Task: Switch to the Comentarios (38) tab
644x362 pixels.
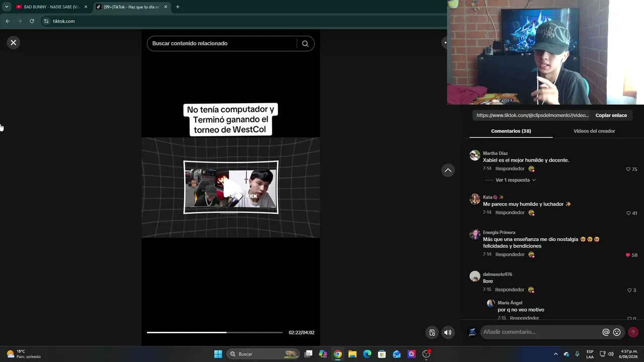Action: 511,131
